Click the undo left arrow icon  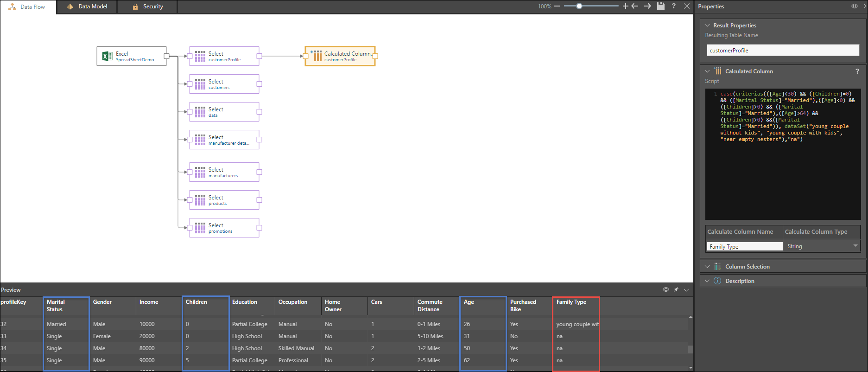click(635, 6)
